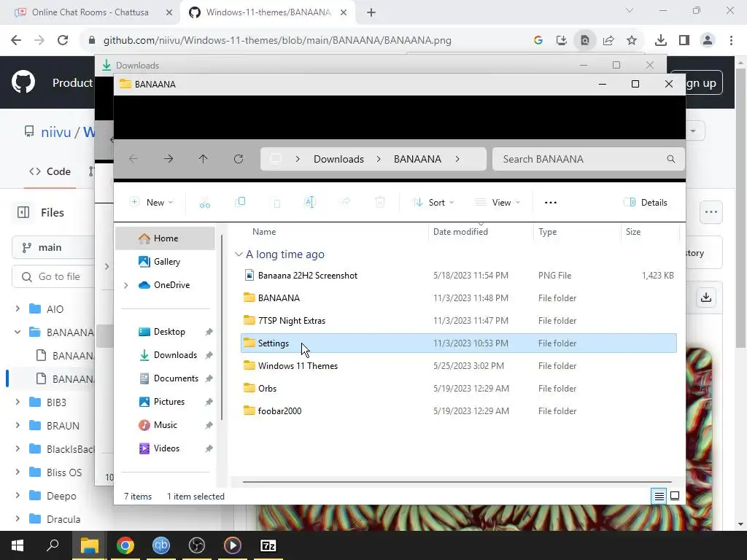
Task: Open the main branch selector on GitHub
Action: [53, 248]
